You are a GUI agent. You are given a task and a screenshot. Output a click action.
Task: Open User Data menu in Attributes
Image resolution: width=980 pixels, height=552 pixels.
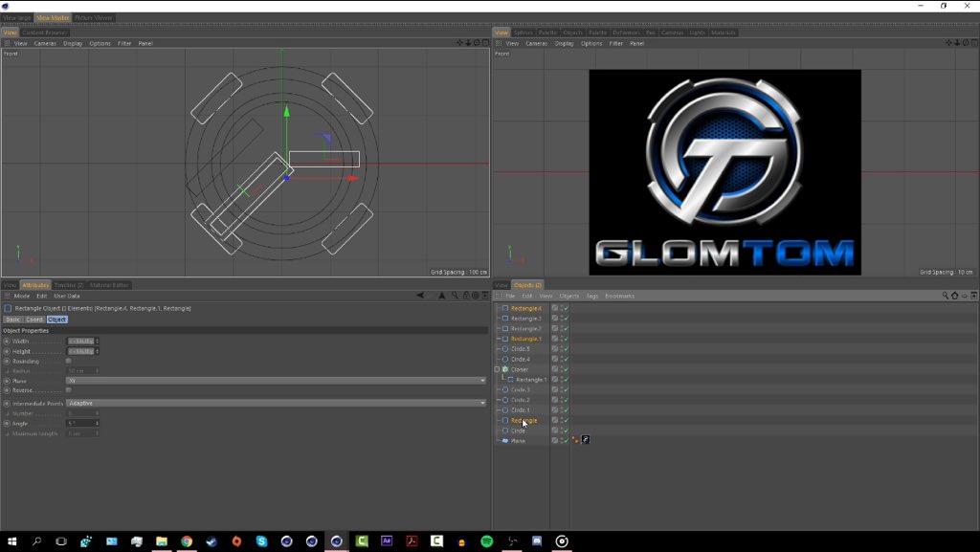coord(67,296)
